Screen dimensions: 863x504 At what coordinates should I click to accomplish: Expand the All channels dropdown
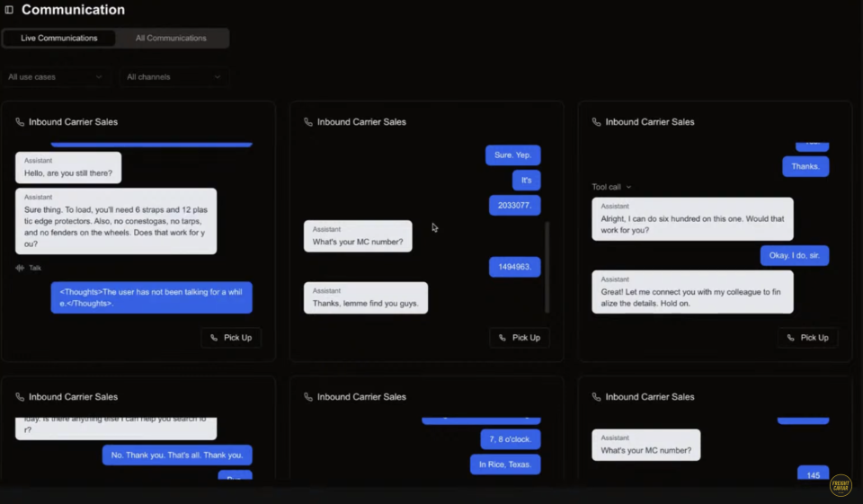173,77
